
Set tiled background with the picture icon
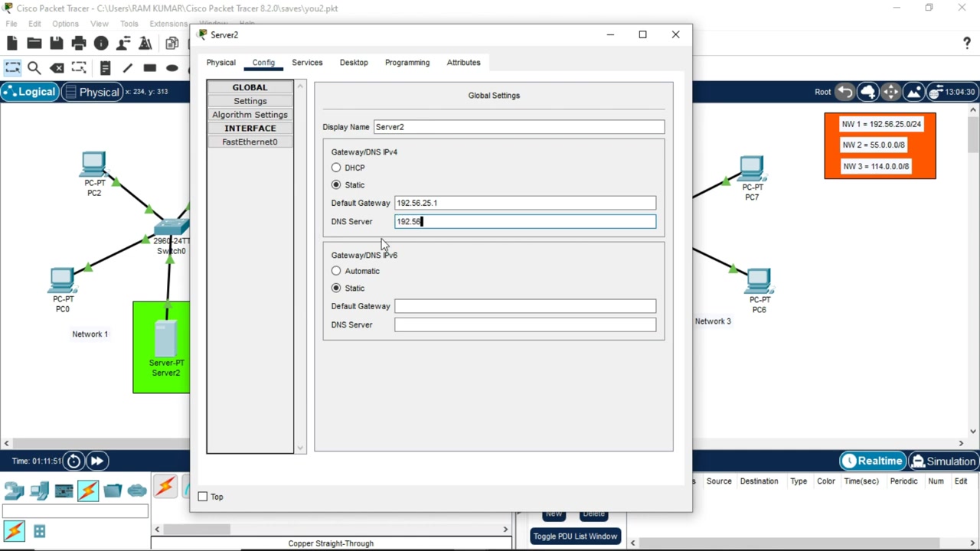pos(913,92)
